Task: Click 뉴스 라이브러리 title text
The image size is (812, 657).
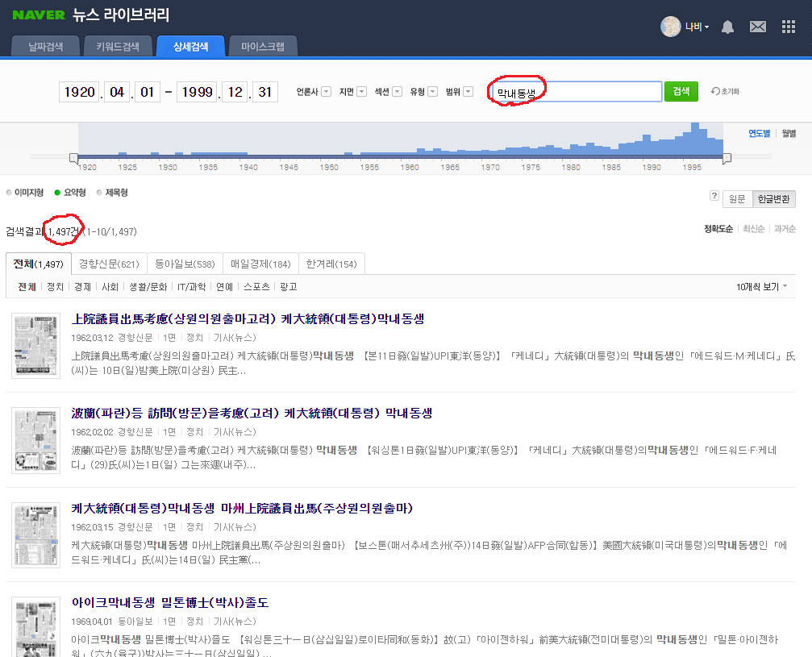Action: click(x=121, y=15)
